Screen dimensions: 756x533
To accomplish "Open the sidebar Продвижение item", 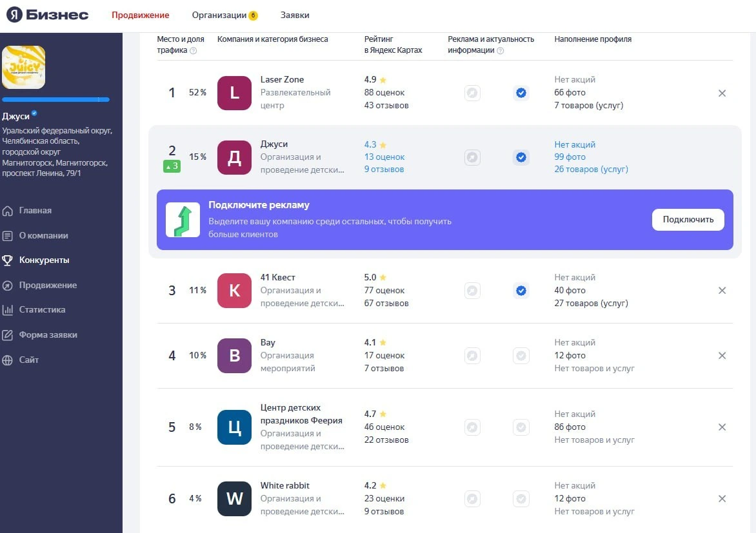I will pyautogui.click(x=48, y=286).
